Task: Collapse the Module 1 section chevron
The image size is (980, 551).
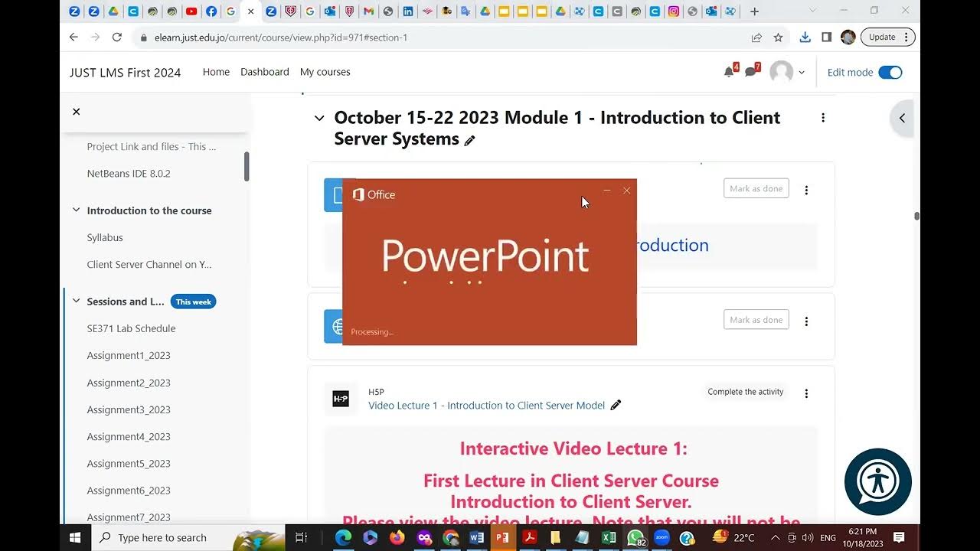Action: tap(318, 118)
